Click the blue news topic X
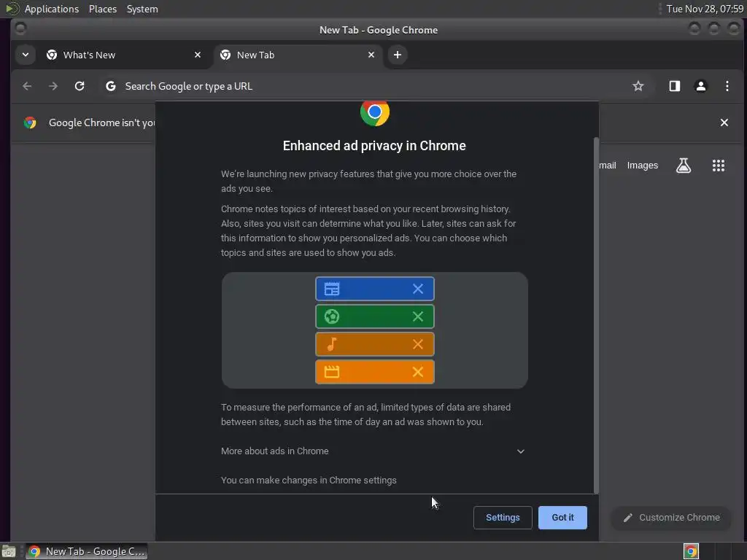Viewport: 747px width, 560px height. (x=418, y=289)
